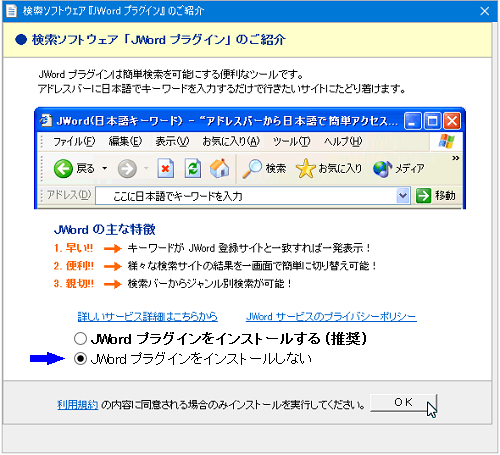The image size is (500, 455).
Task: Click the feature text 3. 親切!!
Action: (x=74, y=284)
